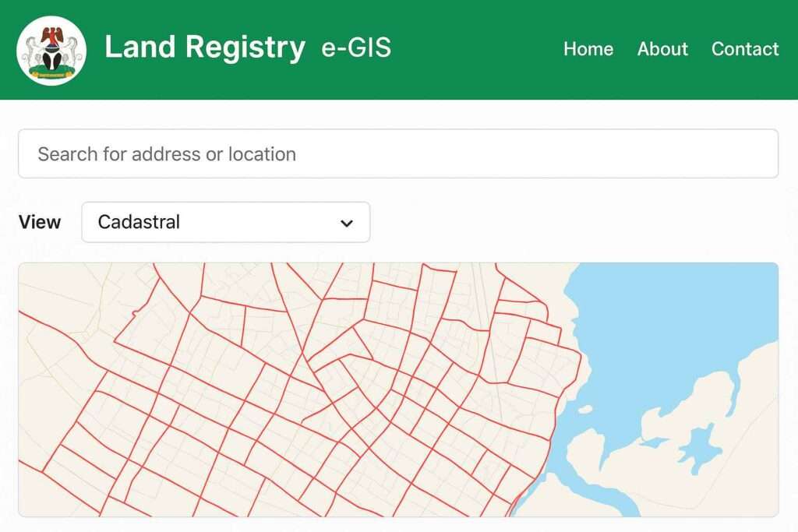The height and width of the screenshot is (532, 798).
Task: Click the dropdown chevron arrow icon
Action: pos(346,223)
